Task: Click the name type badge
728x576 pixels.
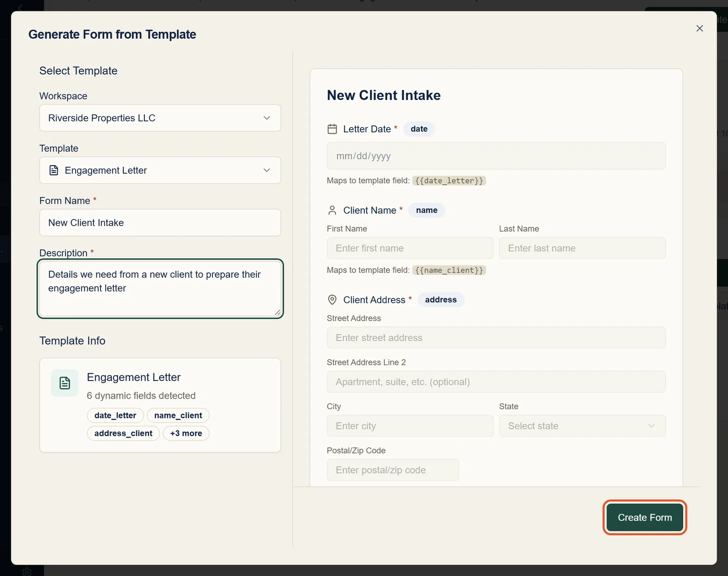Action: coord(426,210)
